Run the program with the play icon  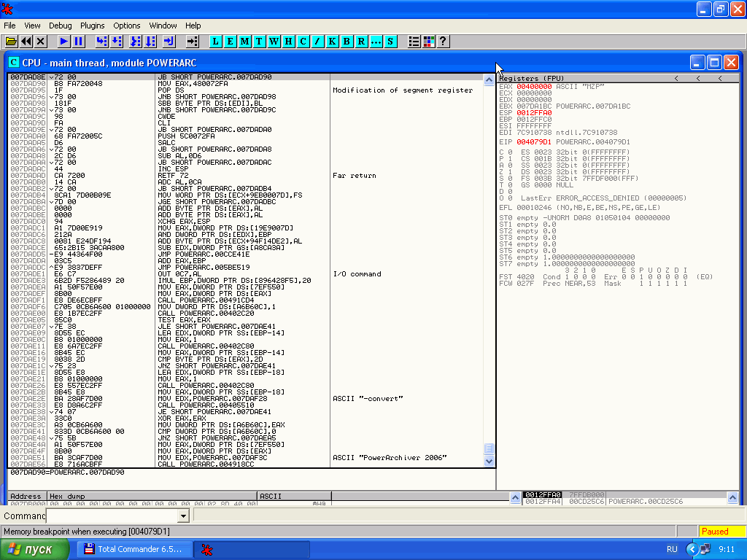coord(63,42)
